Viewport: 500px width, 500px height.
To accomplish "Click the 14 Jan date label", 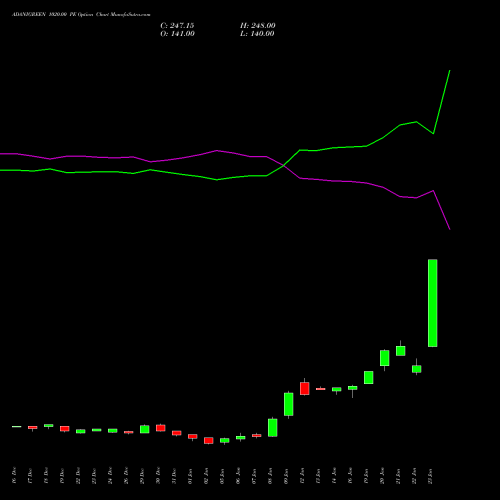I will 334,476.
